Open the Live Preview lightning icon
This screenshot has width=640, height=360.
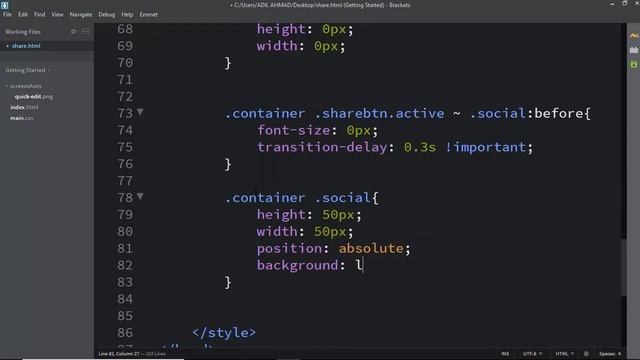633,36
